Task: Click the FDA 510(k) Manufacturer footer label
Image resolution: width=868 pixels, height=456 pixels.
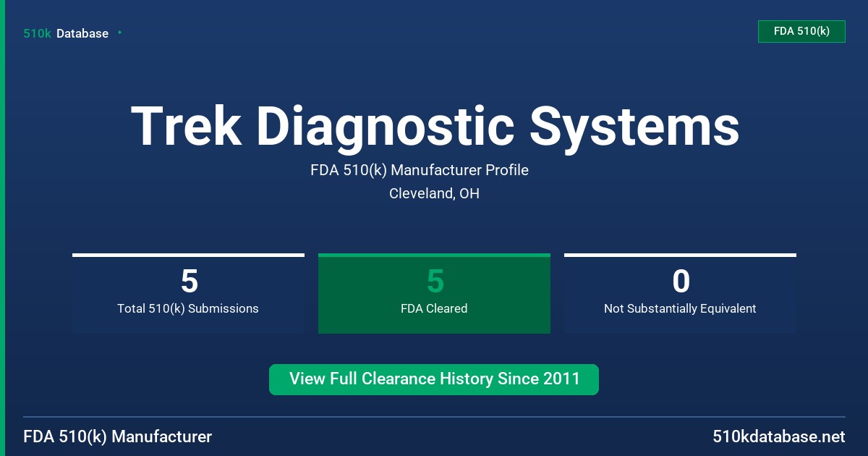Action: click(118, 437)
